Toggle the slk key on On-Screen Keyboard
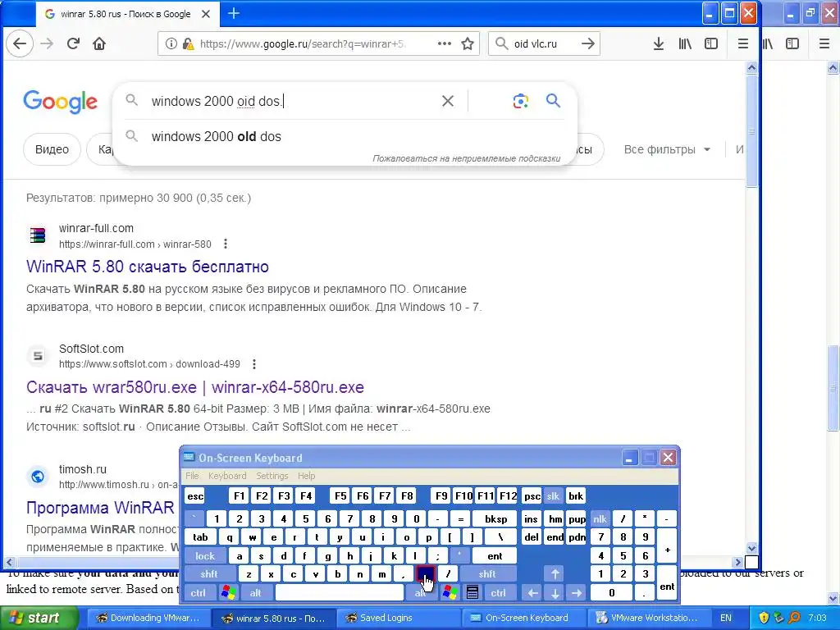This screenshot has height=630, width=840. click(553, 496)
